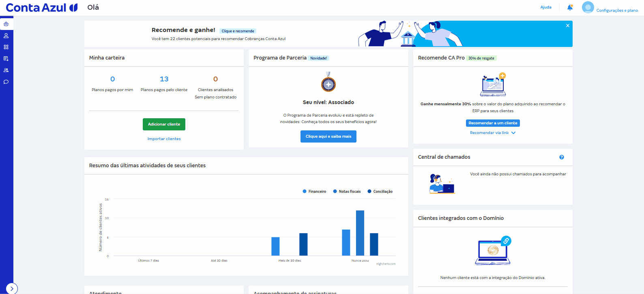Click the 0 Clientes analisados number
Image resolution: width=644 pixels, height=294 pixels.
point(215,79)
